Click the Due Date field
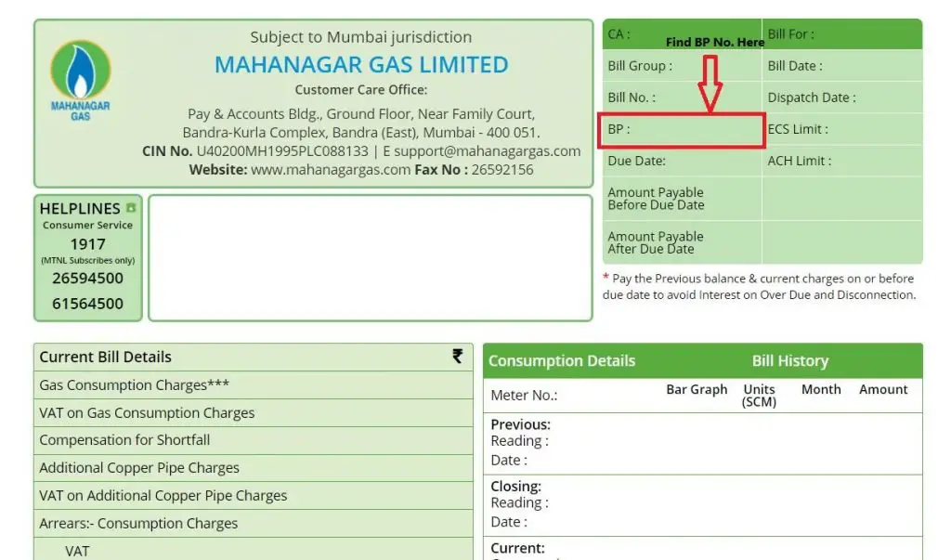Viewport: 951px width, 560px height. point(683,161)
